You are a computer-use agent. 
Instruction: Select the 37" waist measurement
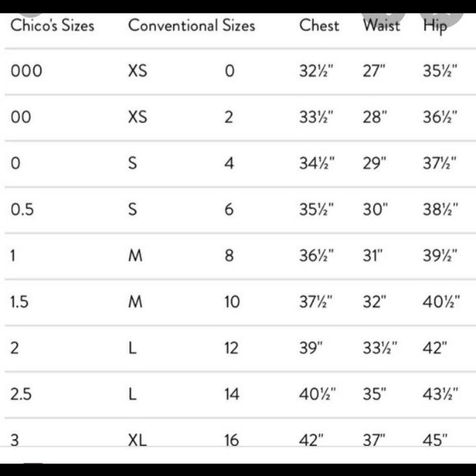click(374, 440)
